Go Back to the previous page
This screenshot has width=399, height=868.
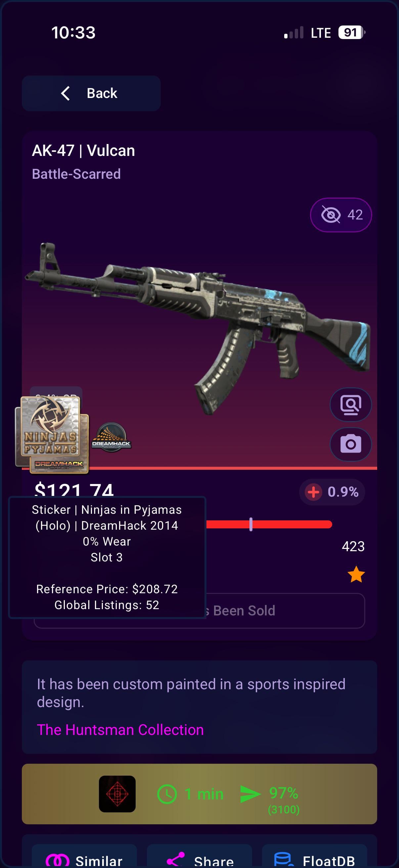91,93
